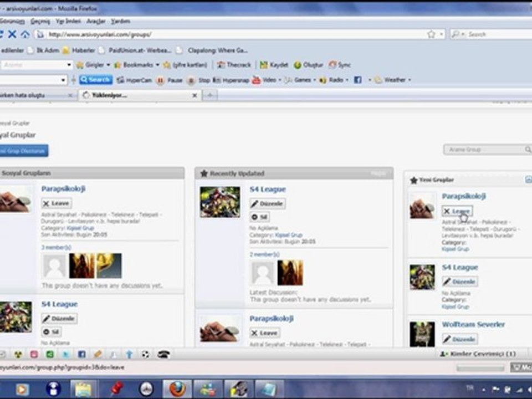Pause recording in the toolbar

(170, 80)
